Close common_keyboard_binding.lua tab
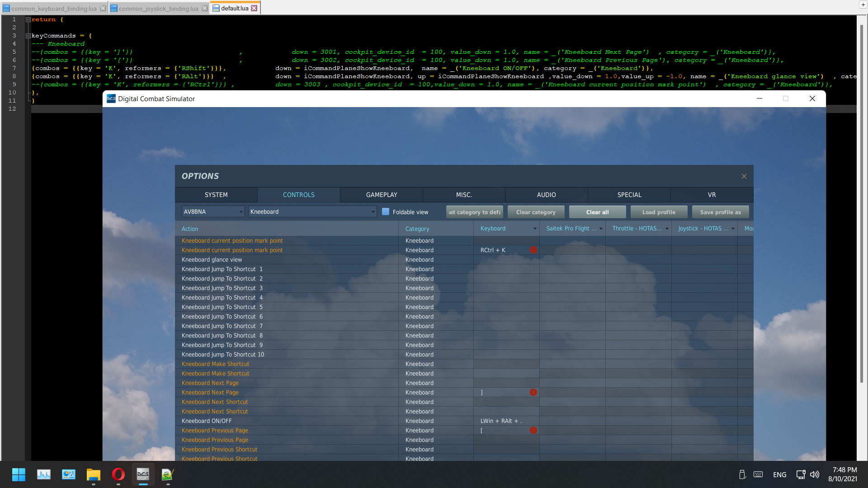 tap(103, 8)
